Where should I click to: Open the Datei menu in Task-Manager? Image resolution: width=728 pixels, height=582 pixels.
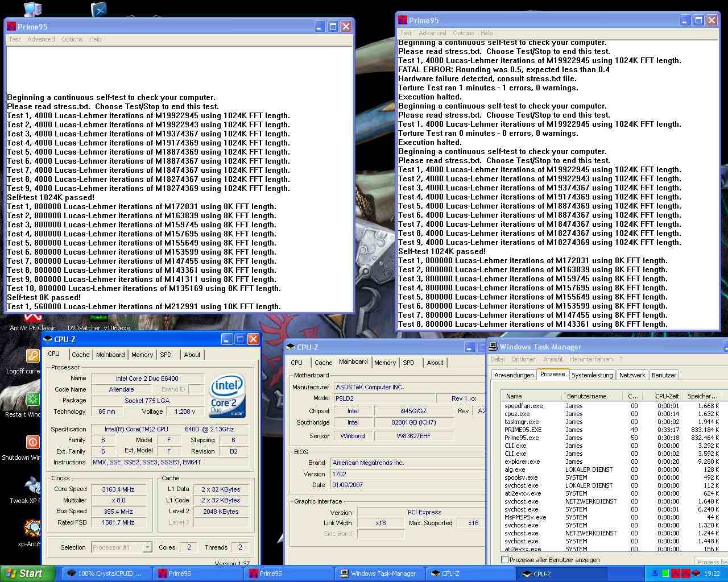click(498, 359)
